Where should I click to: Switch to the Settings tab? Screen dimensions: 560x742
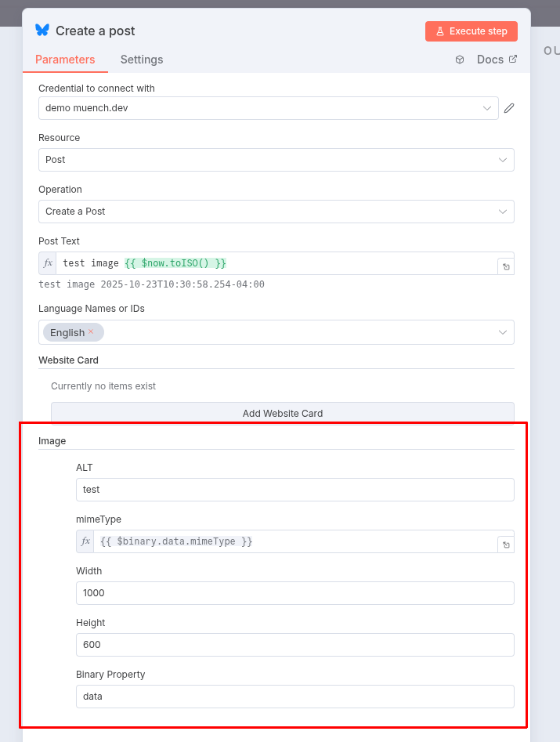coord(142,60)
